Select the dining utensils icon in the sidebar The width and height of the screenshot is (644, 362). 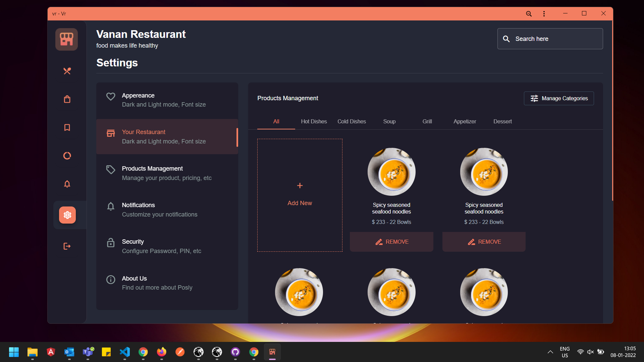67,71
